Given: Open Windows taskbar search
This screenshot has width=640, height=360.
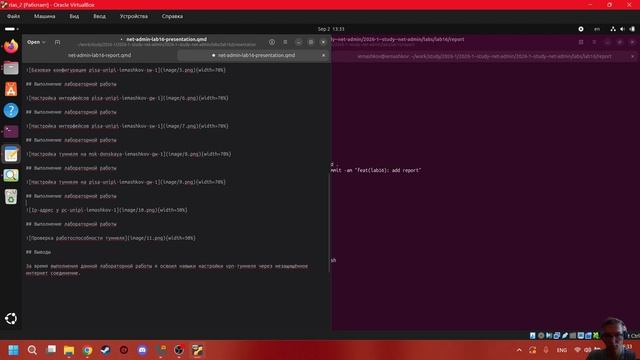Looking at the screenshot, I should coord(32,350).
